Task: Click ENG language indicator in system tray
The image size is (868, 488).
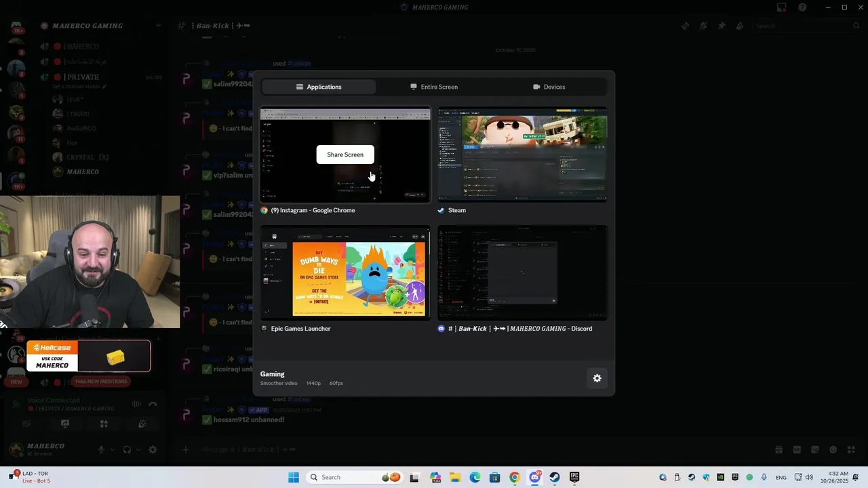Action: [x=781, y=477]
